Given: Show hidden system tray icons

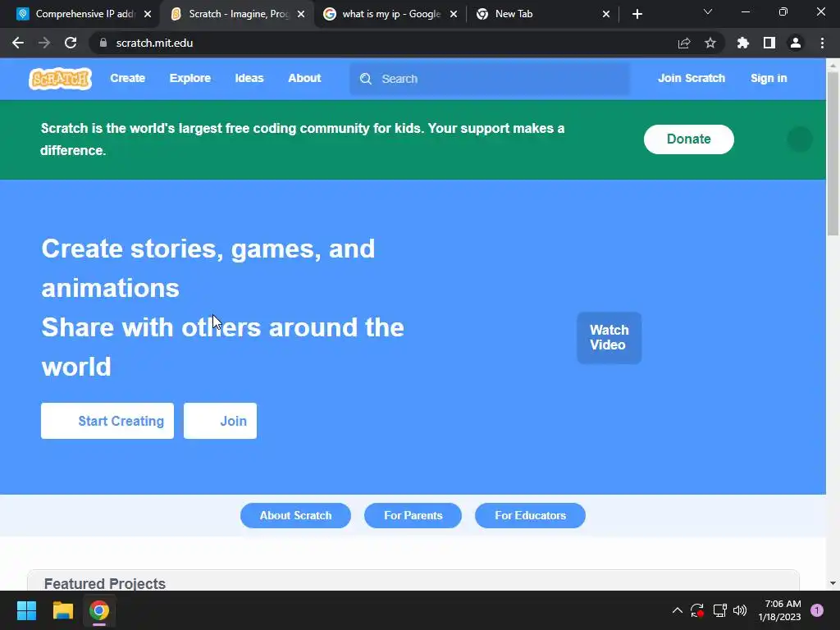Looking at the screenshot, I should (x=677, y=610).
